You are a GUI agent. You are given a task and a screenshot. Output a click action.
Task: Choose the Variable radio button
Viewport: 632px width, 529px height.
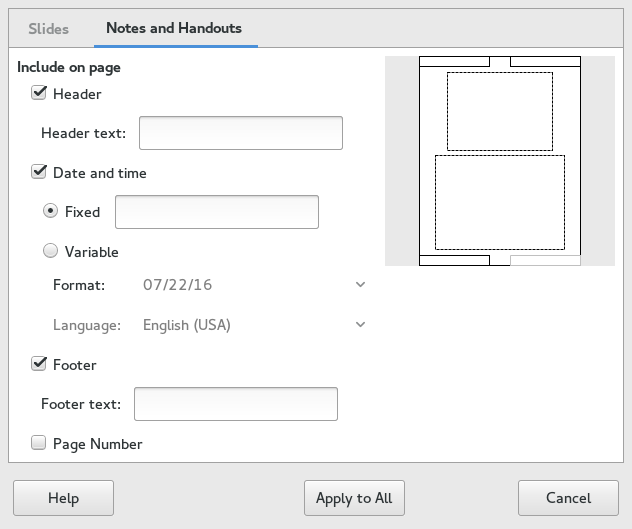coord(50,251)
